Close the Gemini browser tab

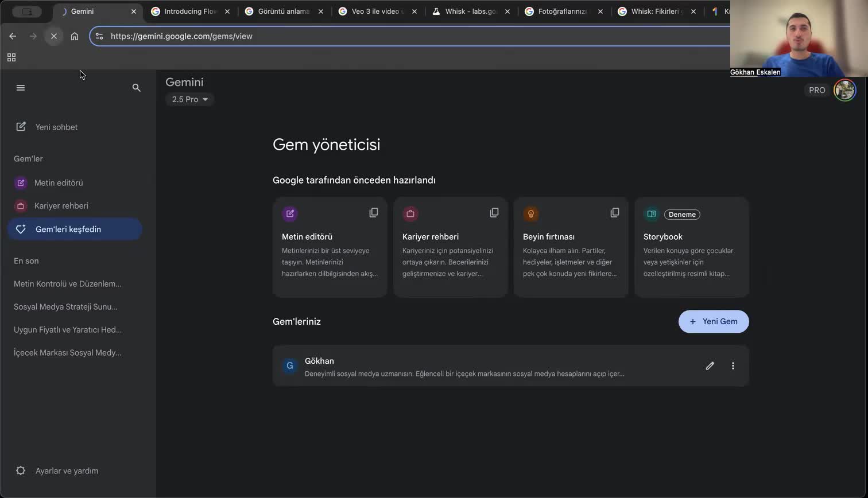134,11
